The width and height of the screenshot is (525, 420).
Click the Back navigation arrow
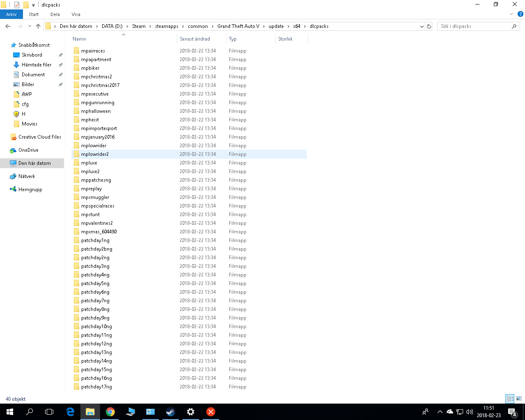click(8, 26)
